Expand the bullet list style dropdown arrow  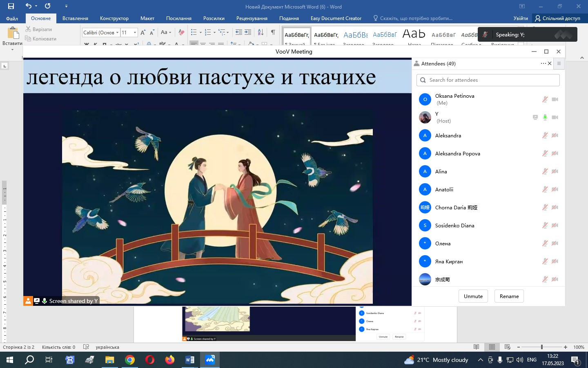tap(200, 32)
